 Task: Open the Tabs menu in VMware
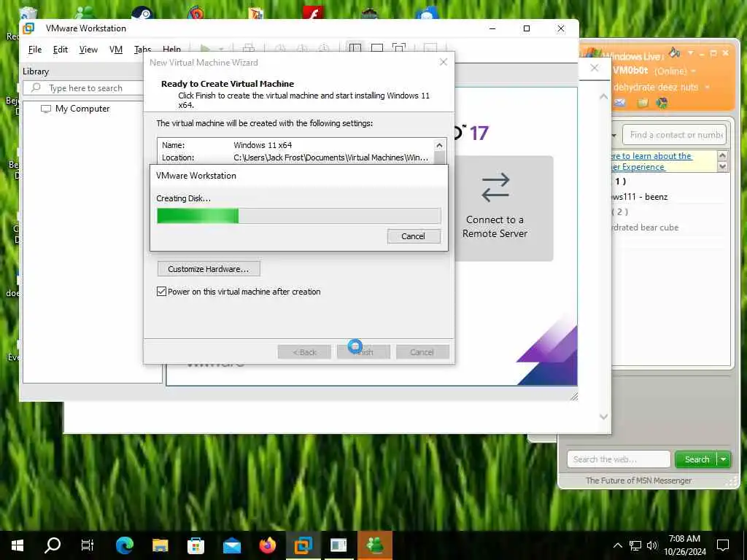pyautogui.click(x=142, y=49)
